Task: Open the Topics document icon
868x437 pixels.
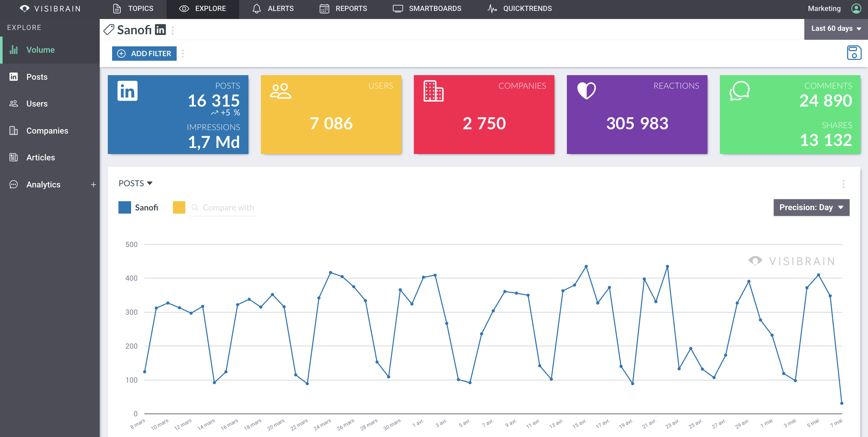Action: coord(117,8)
